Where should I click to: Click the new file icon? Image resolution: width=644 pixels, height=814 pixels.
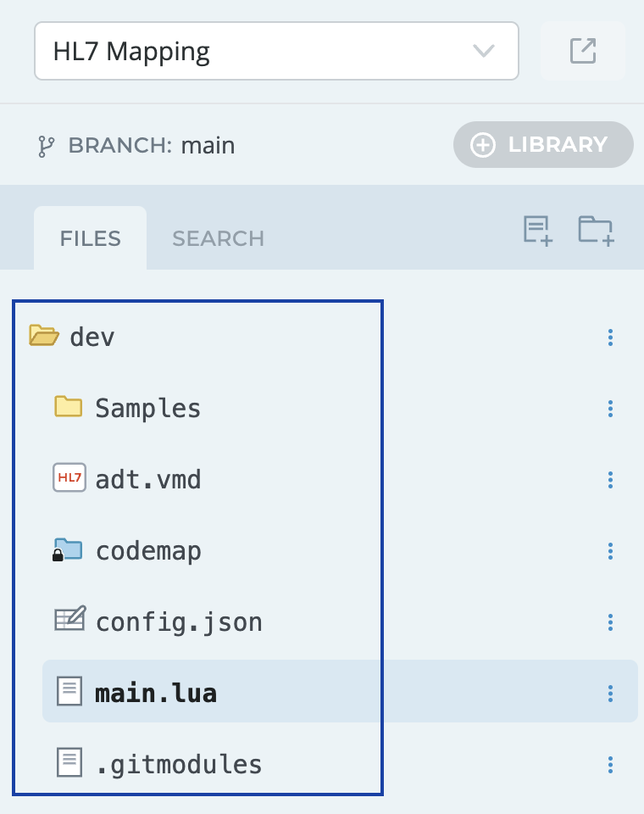pyautogui.click(x=538, y=231)
